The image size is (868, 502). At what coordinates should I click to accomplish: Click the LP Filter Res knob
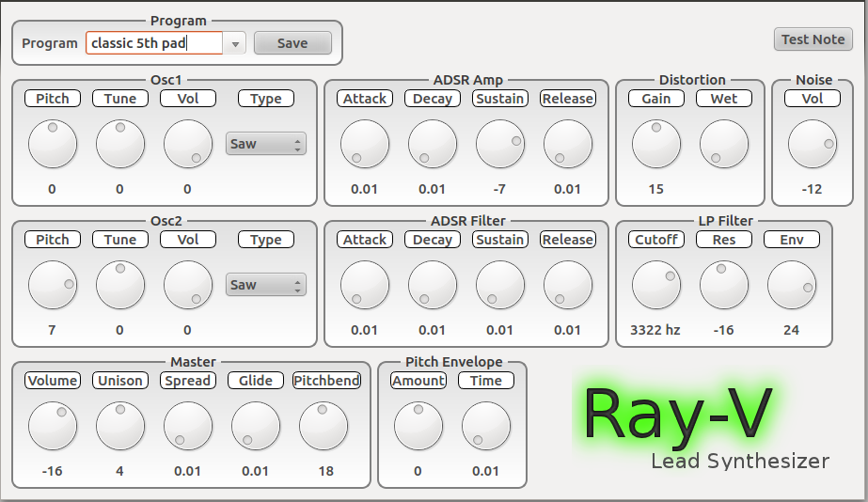pos(724,285)
